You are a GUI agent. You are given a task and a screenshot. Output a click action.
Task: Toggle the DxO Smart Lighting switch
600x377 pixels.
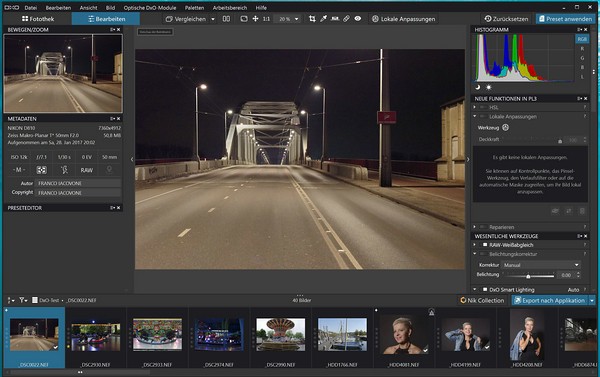(485, 290)
